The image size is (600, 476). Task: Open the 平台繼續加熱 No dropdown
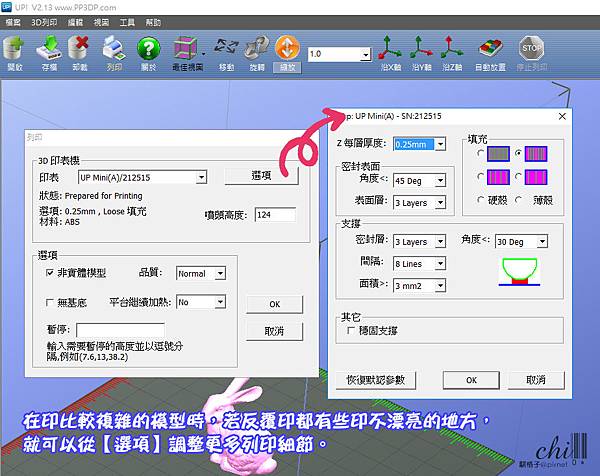coord(220,302)
